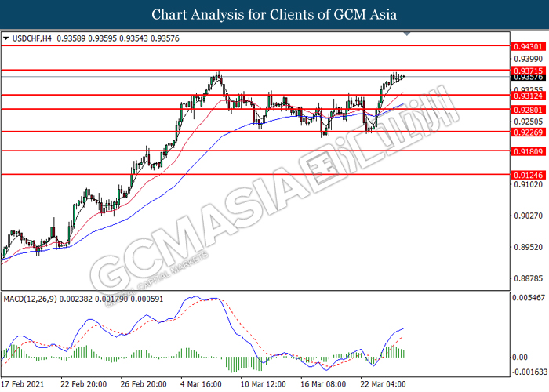Click the Chart Analysis for Clients header title
The height and width of the screenshot is (392, 549).
(x=274, y=15)
